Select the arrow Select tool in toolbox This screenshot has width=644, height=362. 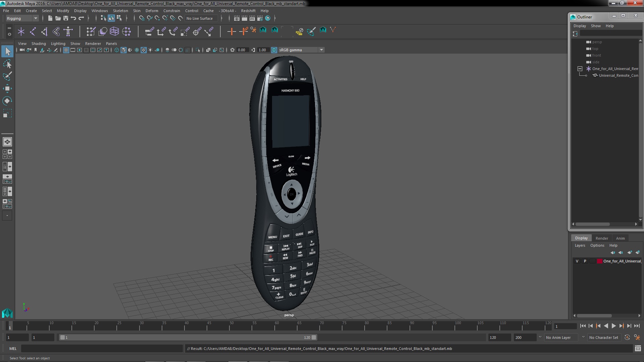7,51
